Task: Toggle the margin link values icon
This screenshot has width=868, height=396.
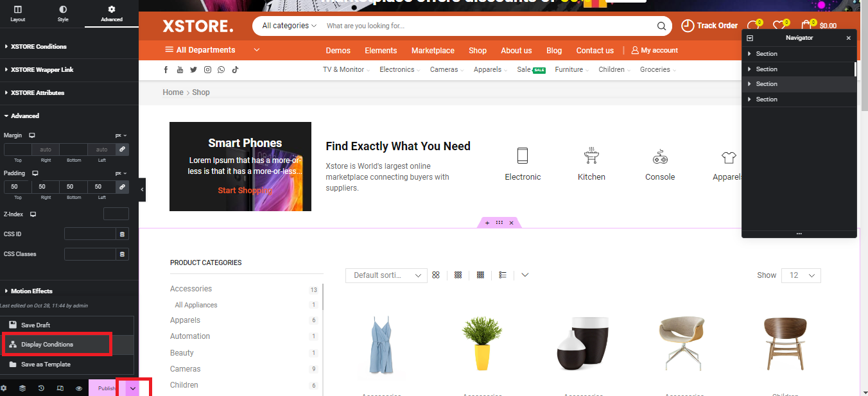Action: (x=122, y=149)
